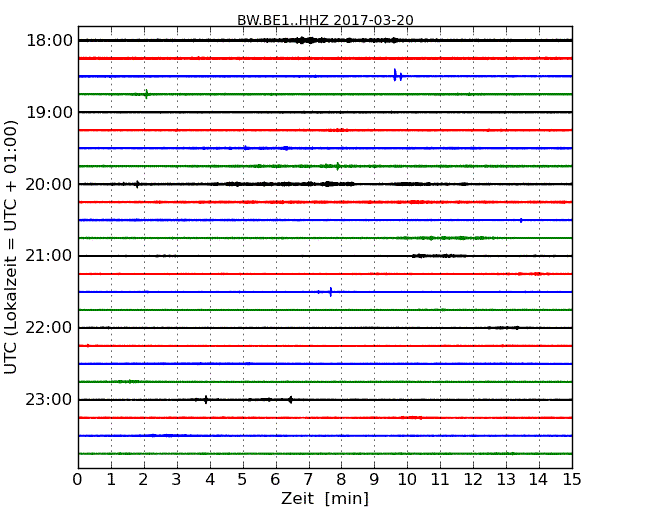The height and width of the screenshot is (520, 650).
Task: Click the "Zeit [min]" axis label
Action: click(325, 498)
